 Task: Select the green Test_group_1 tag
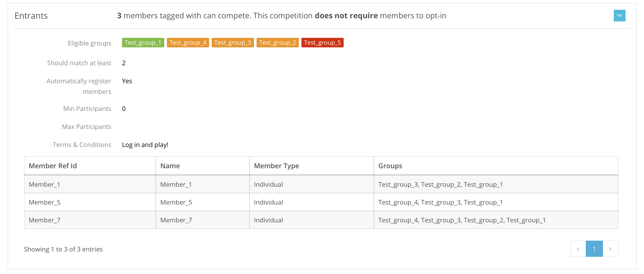[x=143, y=42]
